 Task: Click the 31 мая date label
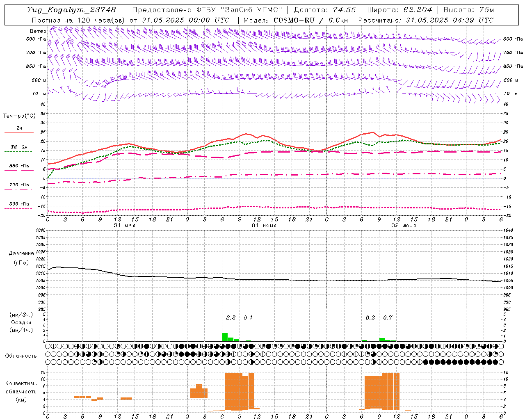tap(125, 226)
